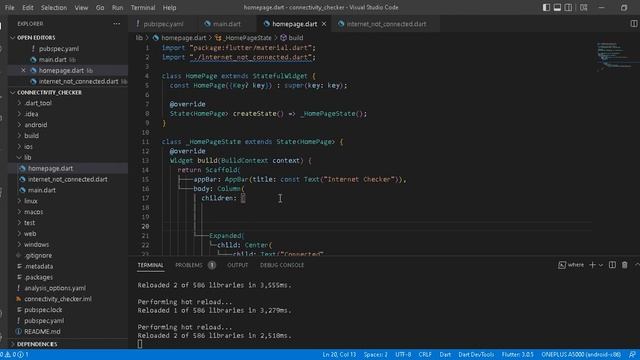The width and height of the screenshot is (640, 360).
Task: Click 'Dart DevTools' in status bar
Action: [x=476, y=355]
